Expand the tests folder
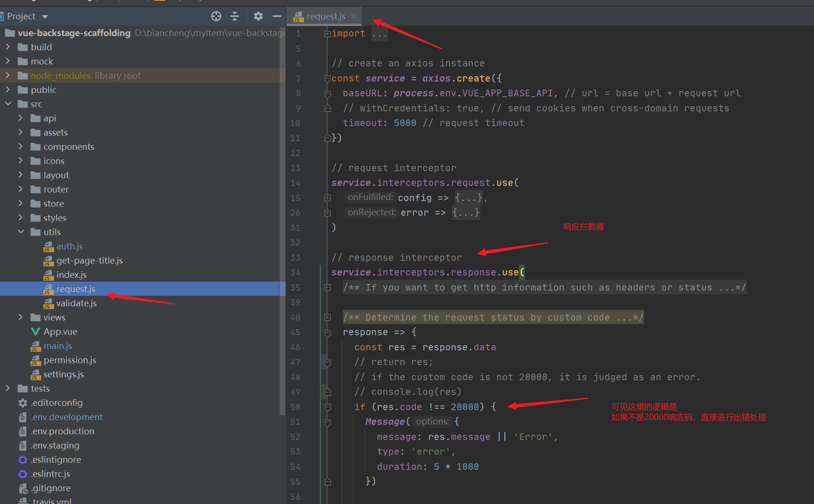The width and height of the screenshot is (814, 504). point(8,388)
